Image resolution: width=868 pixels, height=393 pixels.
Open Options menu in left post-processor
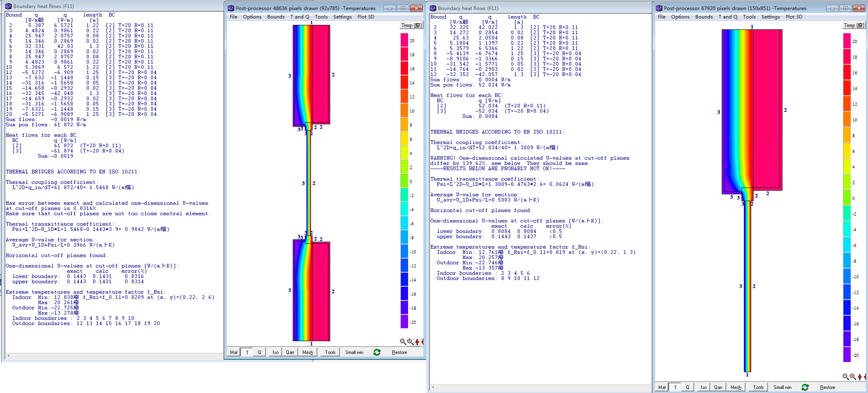[x=252, y=17]
